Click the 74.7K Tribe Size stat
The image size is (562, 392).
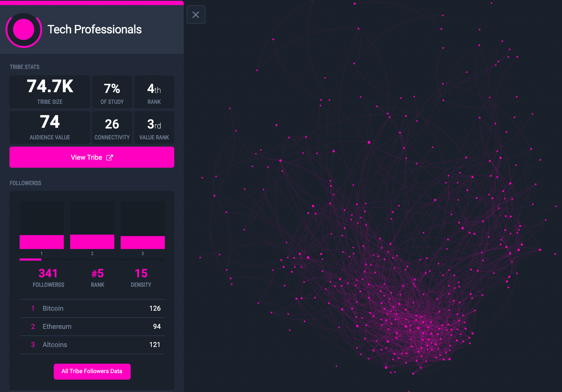tap(50, 92)
